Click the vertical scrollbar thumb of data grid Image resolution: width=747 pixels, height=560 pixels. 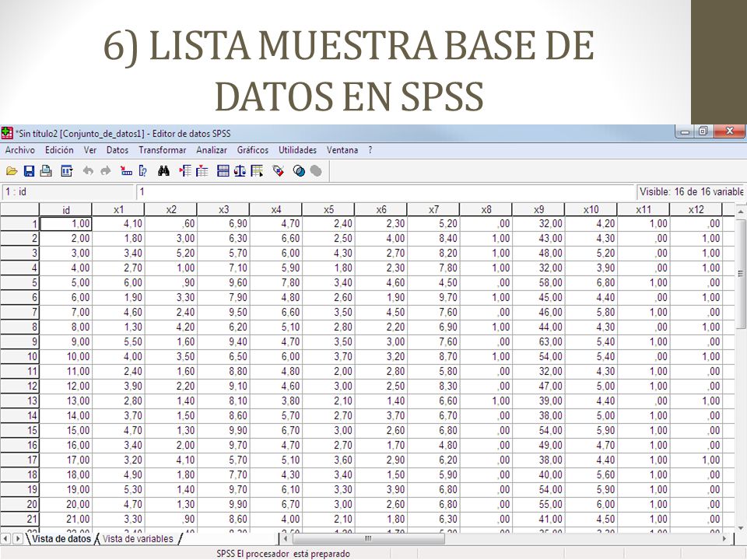[740, 273]
